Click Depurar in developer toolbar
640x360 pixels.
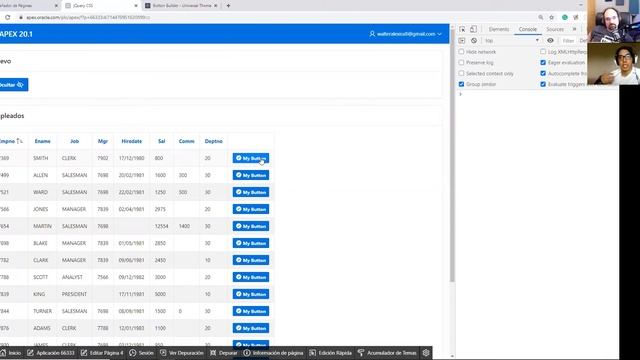coord(224,353)
